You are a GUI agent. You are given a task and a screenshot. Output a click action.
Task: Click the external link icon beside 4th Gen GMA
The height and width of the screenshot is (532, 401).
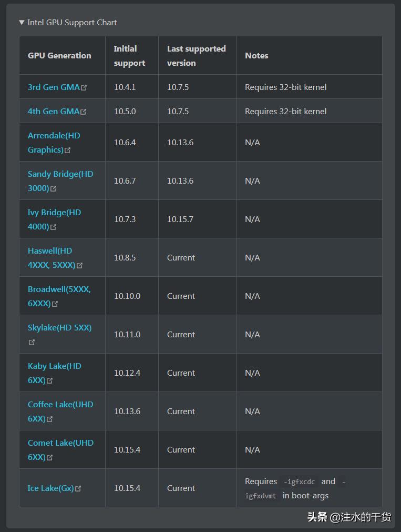84,111
